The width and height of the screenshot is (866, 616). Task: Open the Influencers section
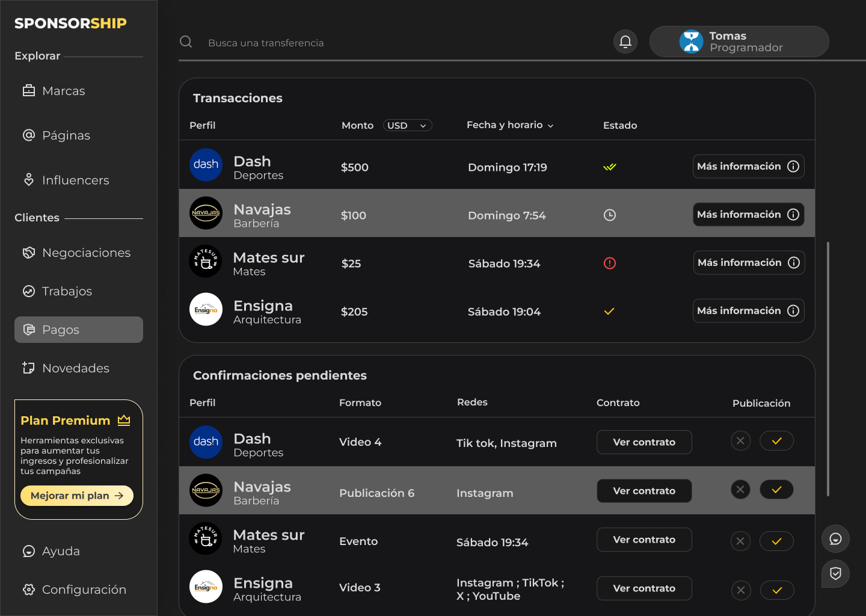pos(75,180)
